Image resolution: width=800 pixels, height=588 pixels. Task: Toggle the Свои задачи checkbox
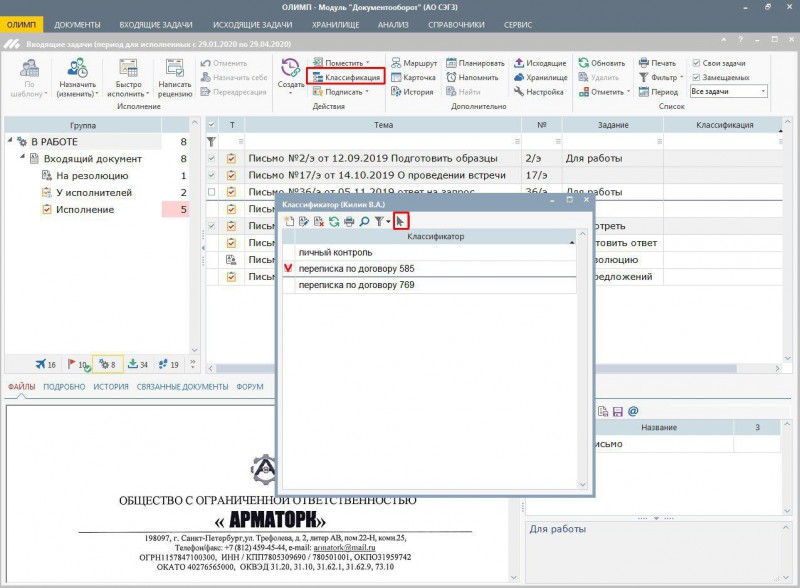tap(696, 63)
